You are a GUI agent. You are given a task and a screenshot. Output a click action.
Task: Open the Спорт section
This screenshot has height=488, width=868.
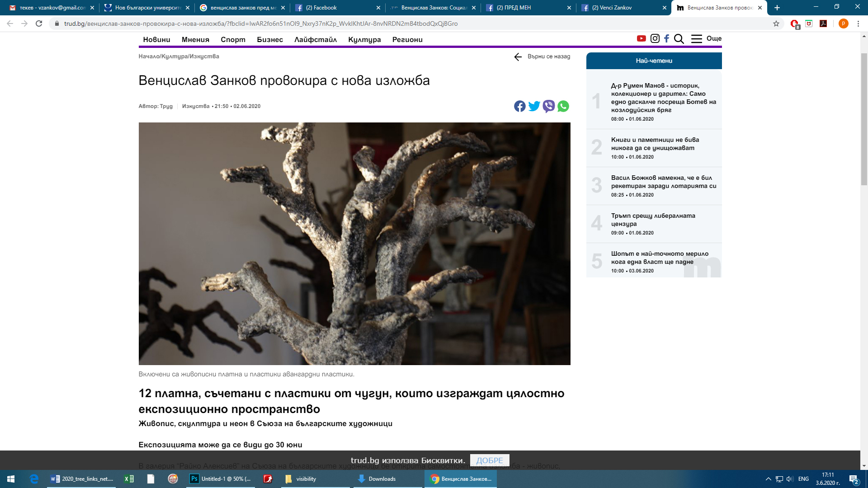[233, 40]
